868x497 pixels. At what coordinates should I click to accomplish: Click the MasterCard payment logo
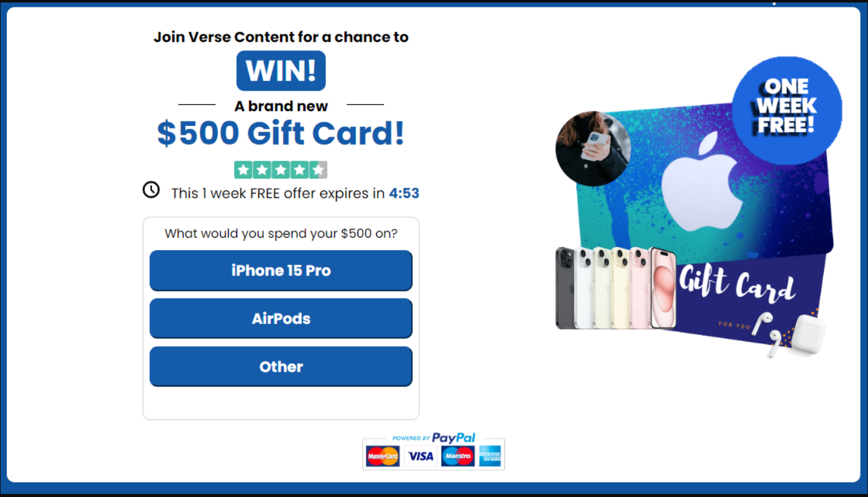[x=382, y=457]
